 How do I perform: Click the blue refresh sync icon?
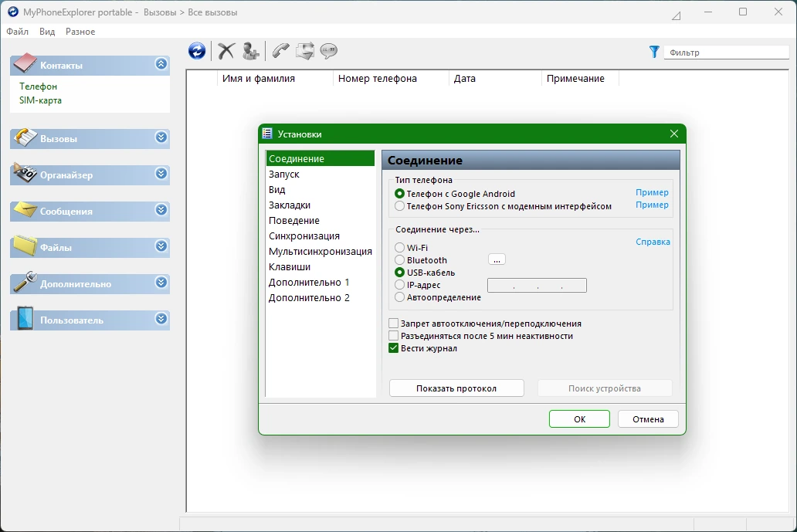click(197, 51)
